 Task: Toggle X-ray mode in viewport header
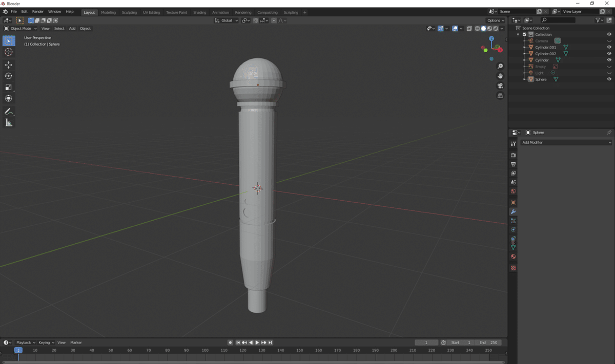pyautogui.click(x=469, y=29)
